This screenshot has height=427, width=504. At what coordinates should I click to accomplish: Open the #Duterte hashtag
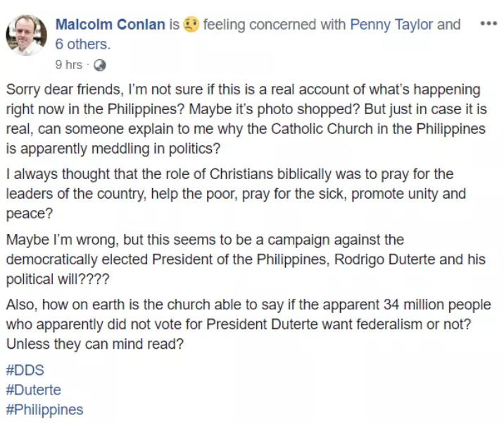pyautogui.click(x=33, y=390)
